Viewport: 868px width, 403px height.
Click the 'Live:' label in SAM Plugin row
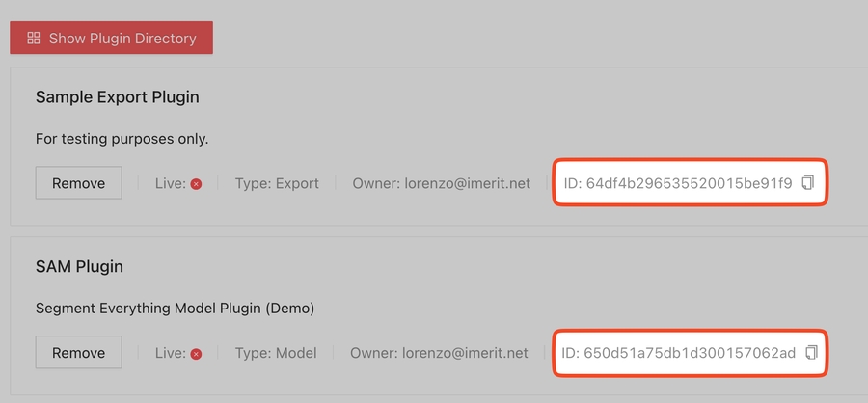tap(171, 353)
